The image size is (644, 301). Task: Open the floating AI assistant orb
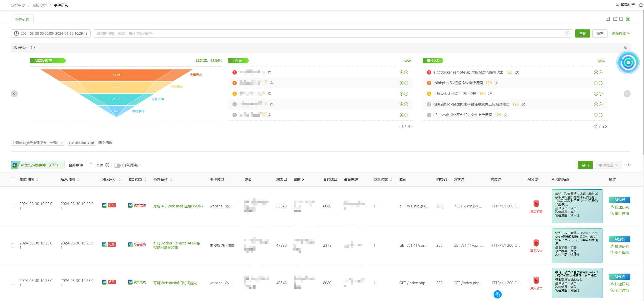(x=628, y=62)
